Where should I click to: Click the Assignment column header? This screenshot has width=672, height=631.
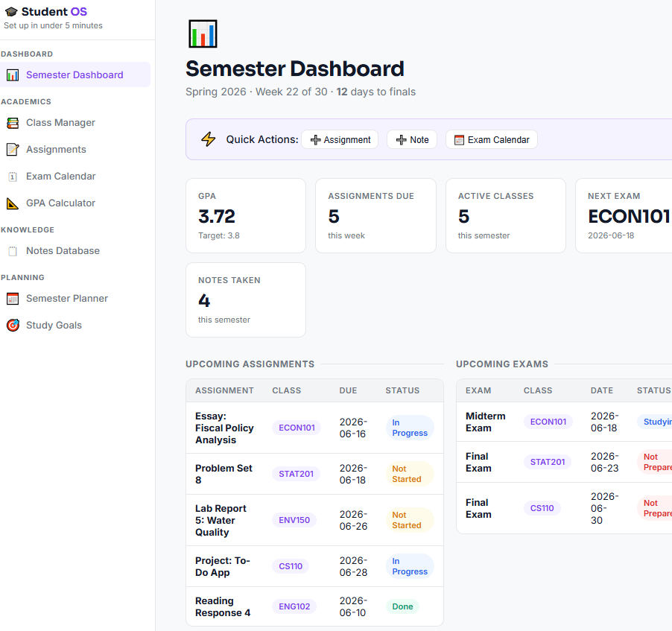pos(224,391)
